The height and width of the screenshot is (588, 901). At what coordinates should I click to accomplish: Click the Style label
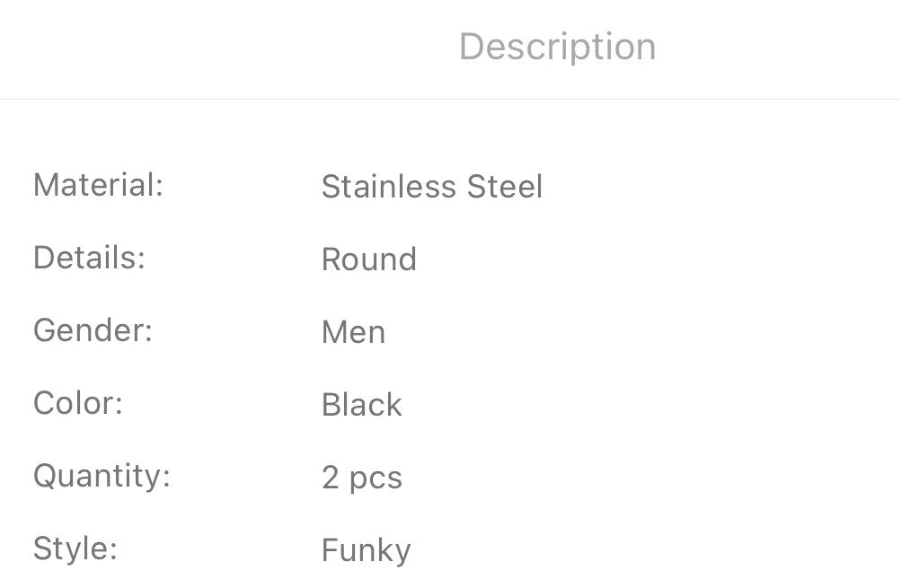[75, 549]
